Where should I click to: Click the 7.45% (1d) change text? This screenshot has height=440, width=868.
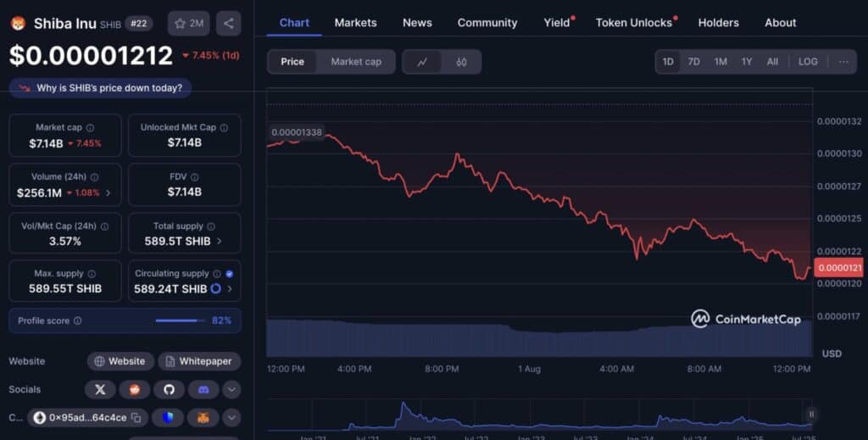pyautogui.click(x=211, y=55)
